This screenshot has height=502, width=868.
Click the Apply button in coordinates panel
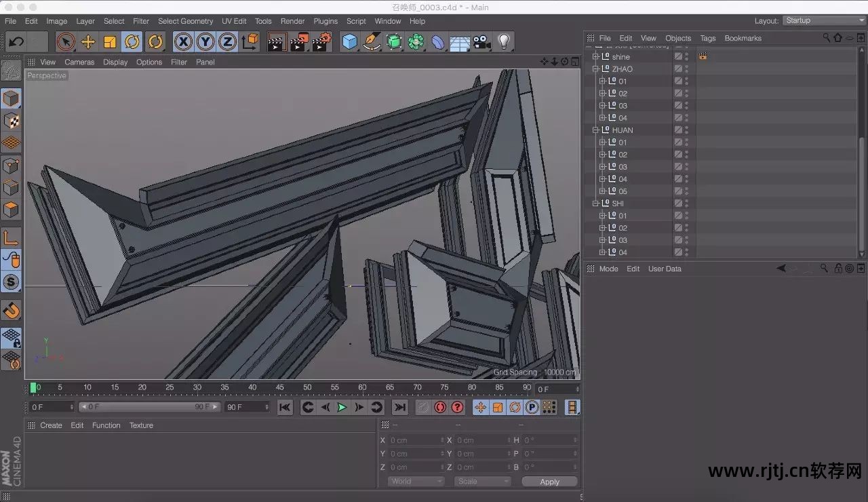point(549,482)
